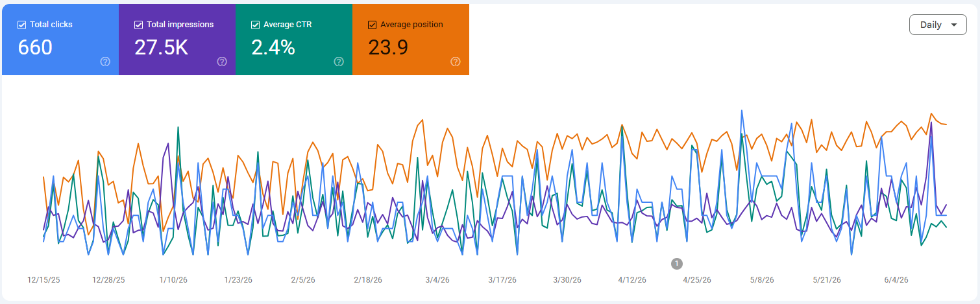Open help icon on Total impressions card
The image size is (980, 304).
[222, 62]
